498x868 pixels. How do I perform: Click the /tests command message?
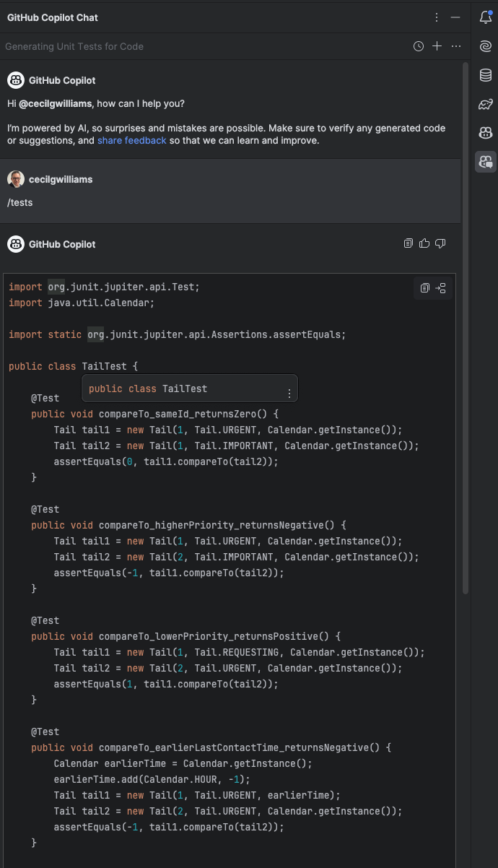[20, 202]
